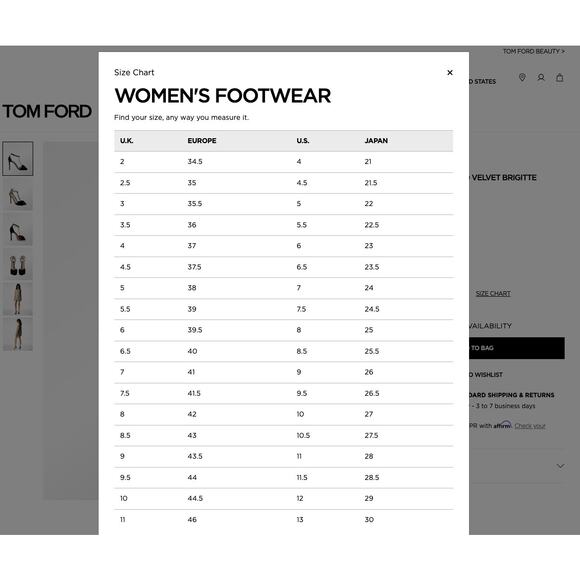The height and width of the screenshot is (580, 580).
Task: Select the last model photo thumbnail
Action: coord(18,334)
